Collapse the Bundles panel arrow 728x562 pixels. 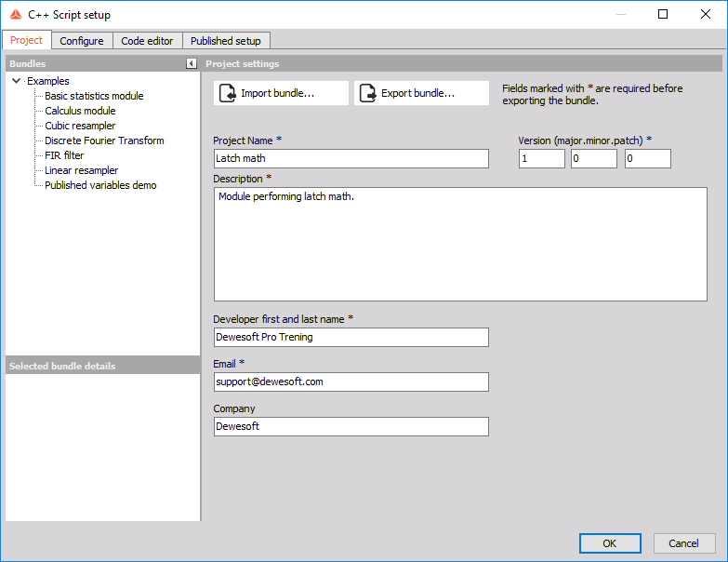coord(192,63)
